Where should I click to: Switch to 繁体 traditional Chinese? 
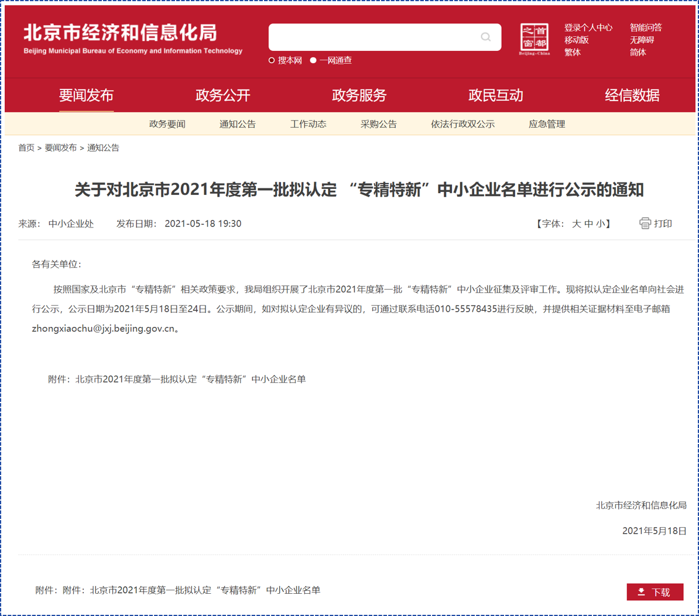[x=573, y=53]
